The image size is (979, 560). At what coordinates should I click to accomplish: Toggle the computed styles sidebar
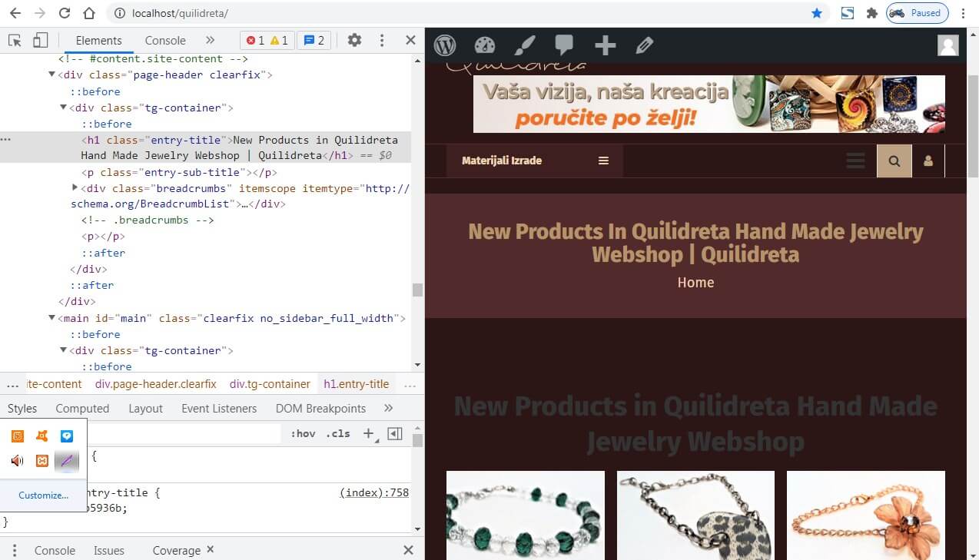[394, 433]
